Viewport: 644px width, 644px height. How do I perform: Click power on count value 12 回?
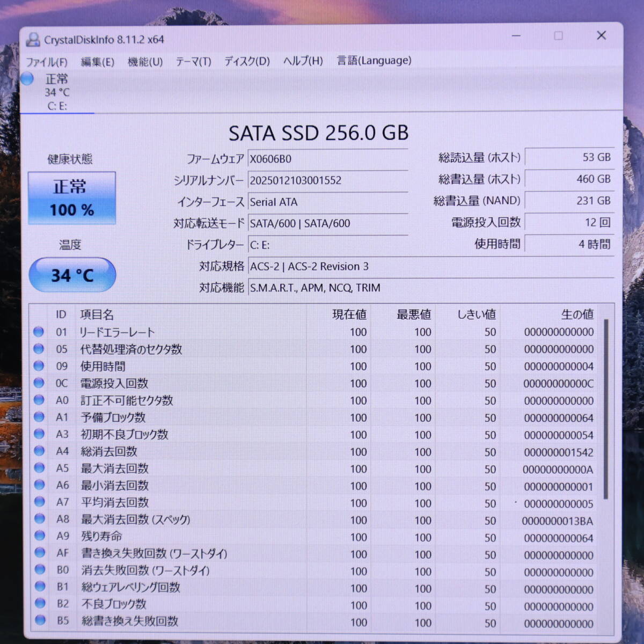click(569, 222)
